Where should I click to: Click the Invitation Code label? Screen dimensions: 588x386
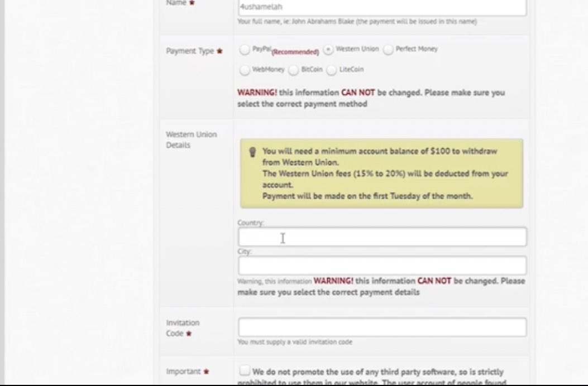tap(183, 328)
